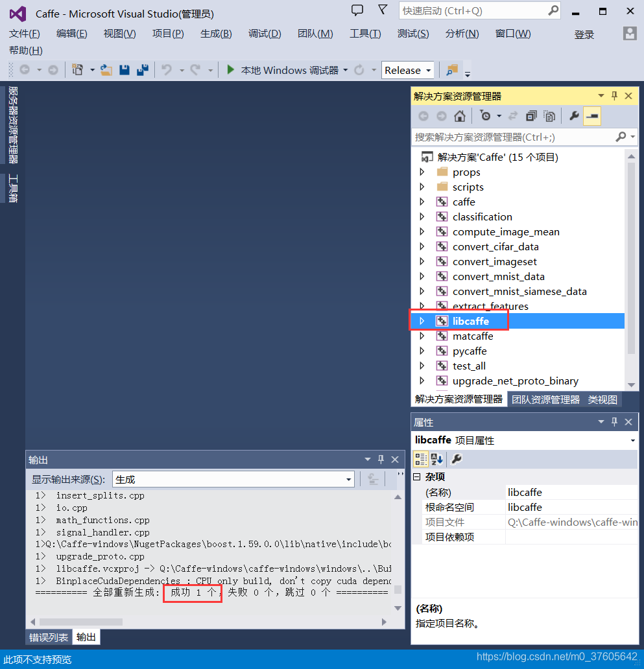Image resolution: width=644 pixels, height=669 pixels.
Task: Toggle Alphabetical sort in Properties panel
Action: click(436, 459)
